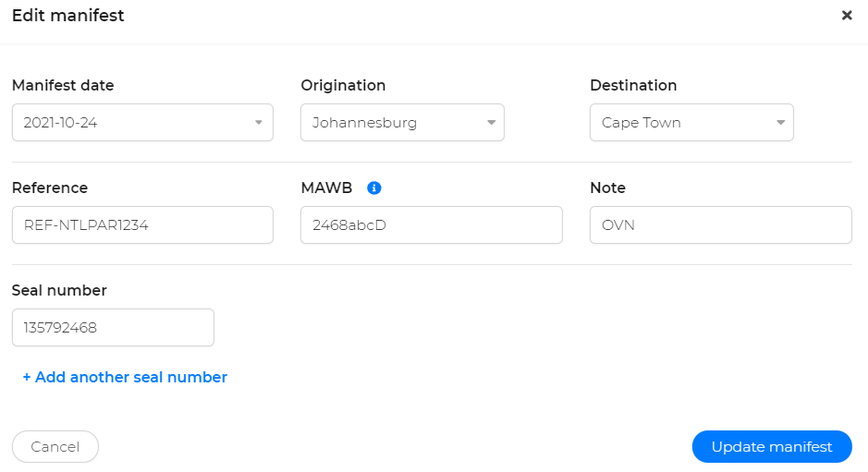Click the Update manifest button
The image size is (868, 472).
tap(772, 446)
